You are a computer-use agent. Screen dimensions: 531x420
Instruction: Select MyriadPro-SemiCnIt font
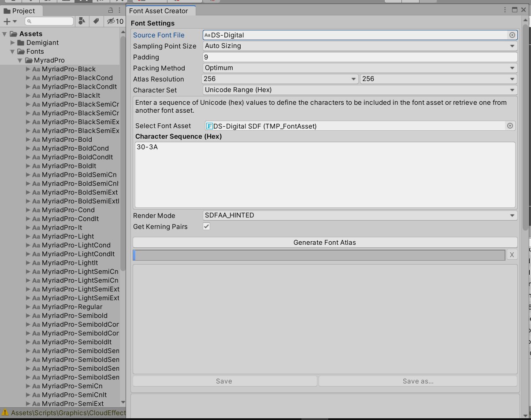(74, 395)
